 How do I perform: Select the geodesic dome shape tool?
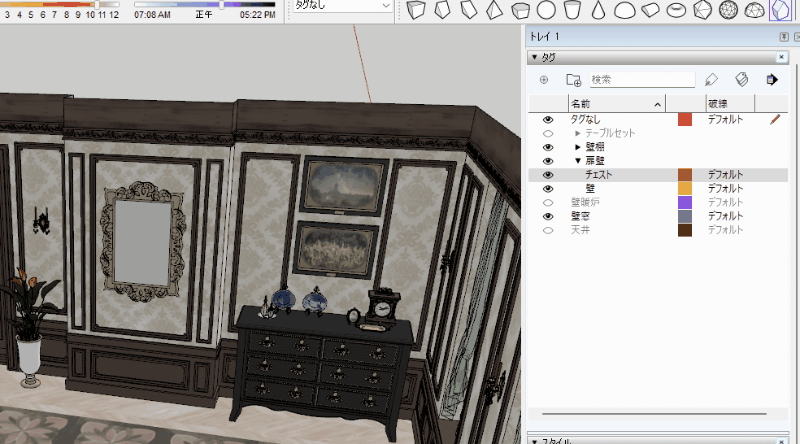click(x=754, y=10)
